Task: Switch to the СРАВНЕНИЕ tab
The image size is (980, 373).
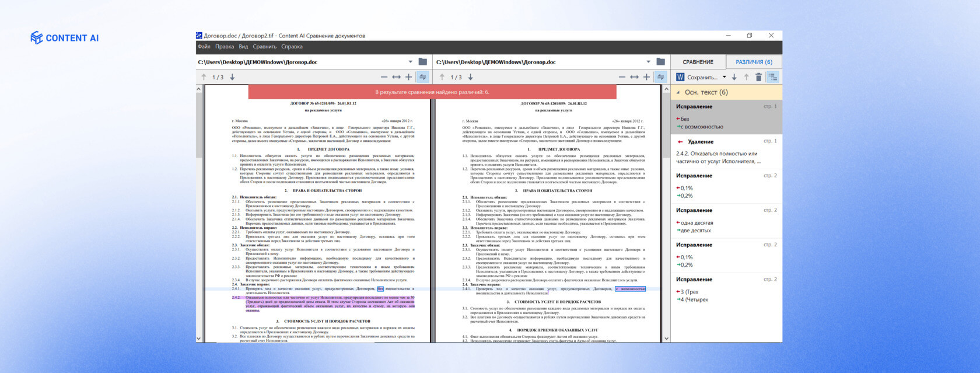Action: [698, 62]
